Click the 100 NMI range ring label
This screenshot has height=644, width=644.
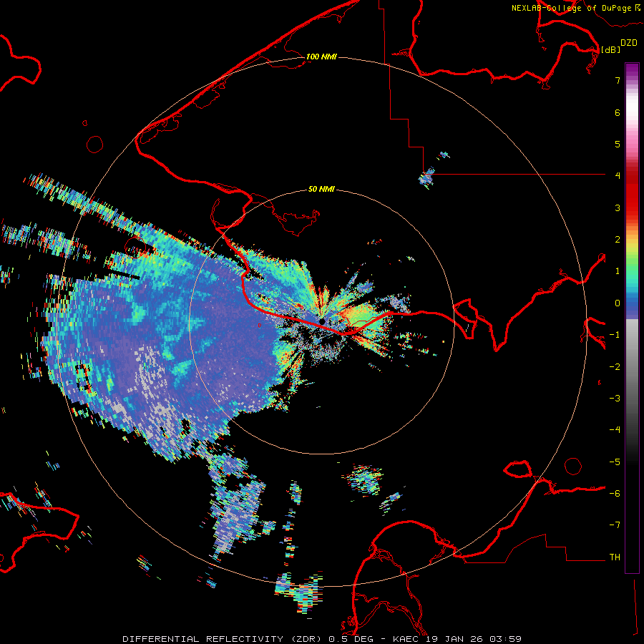[321, 57]
